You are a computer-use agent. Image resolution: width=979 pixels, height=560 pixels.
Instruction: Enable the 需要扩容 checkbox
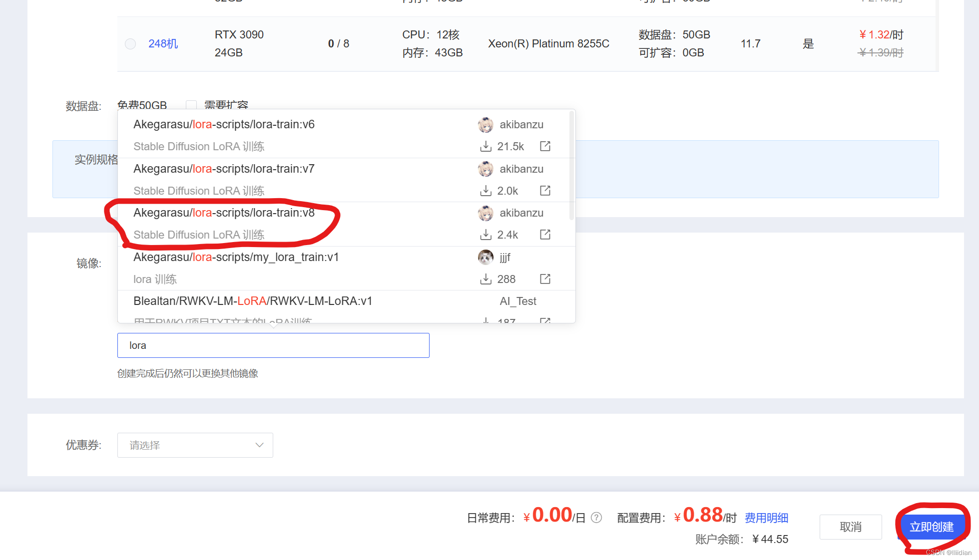(191, 105)
